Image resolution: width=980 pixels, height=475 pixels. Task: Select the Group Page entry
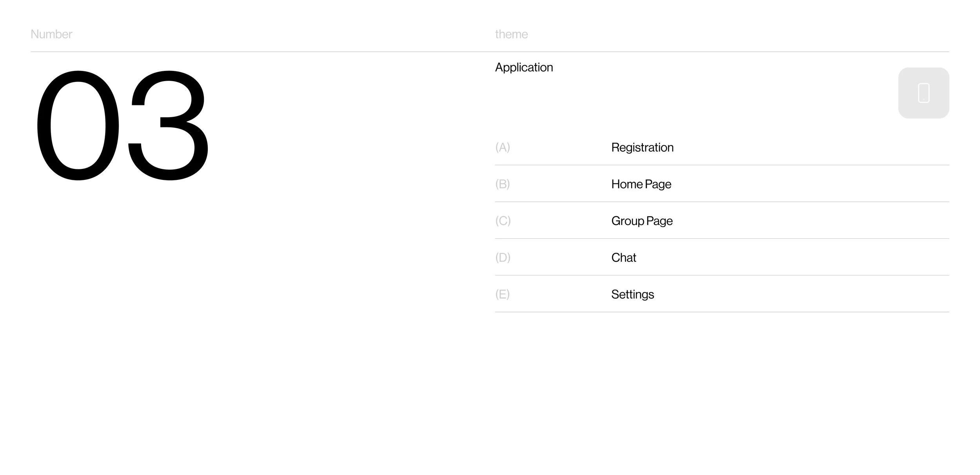click(x=642, y=221)
